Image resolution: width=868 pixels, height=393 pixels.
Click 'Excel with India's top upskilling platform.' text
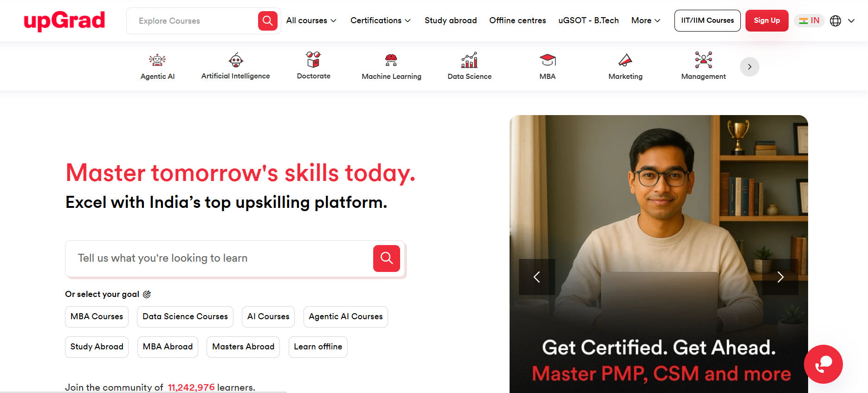point(227,202)
